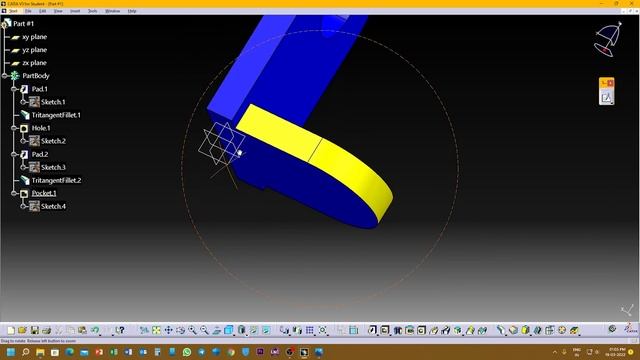Collapse the Hole.1 node
Viewport: 640px width, 360px height.
coord(14,128)
